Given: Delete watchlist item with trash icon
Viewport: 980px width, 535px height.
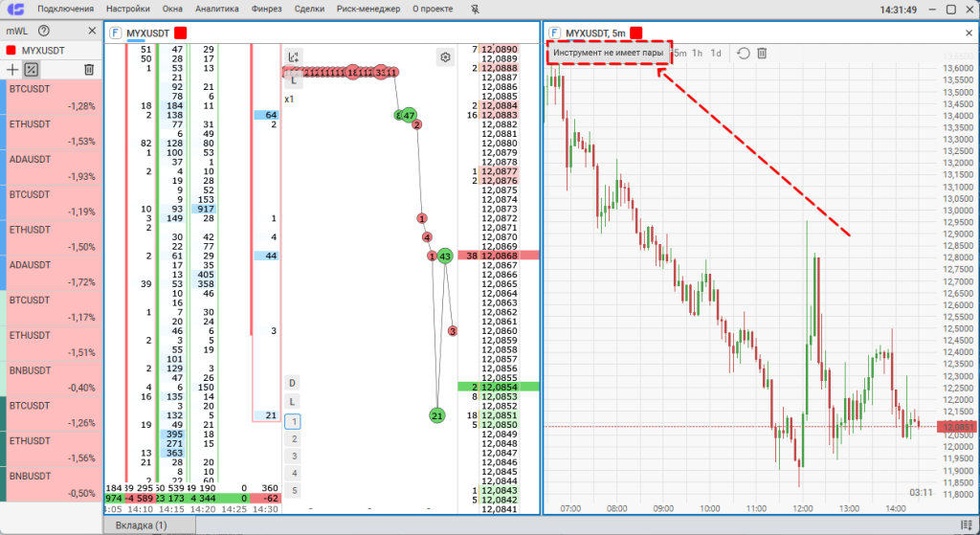Looking at the screenshot, I should click(x=89, y=70).
